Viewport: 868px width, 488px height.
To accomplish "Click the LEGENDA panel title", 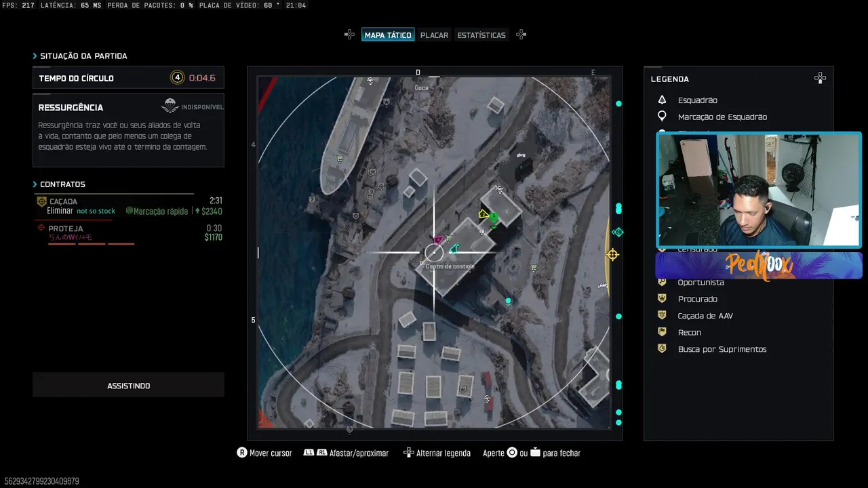I will tap(670, 79).
